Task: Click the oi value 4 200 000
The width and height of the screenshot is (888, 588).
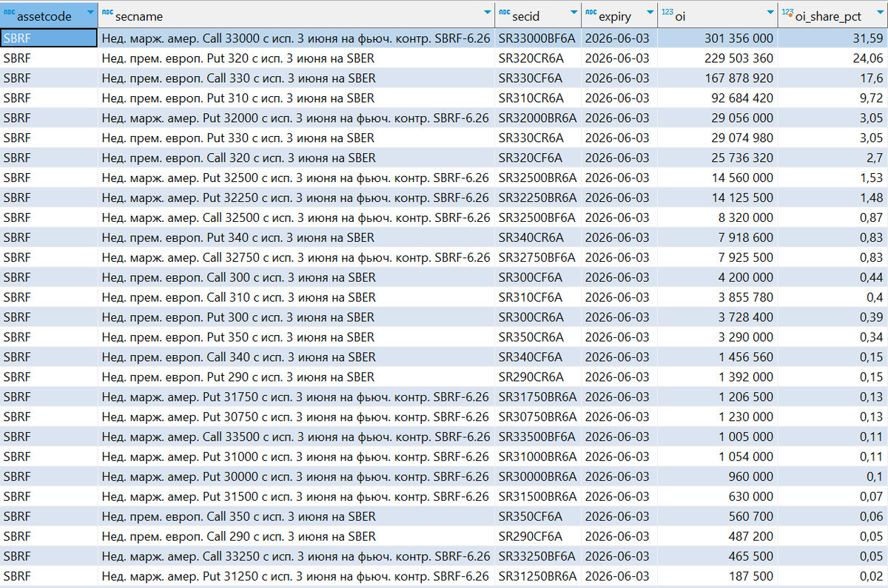Action: pyautogui.click(x=746, y=277)
